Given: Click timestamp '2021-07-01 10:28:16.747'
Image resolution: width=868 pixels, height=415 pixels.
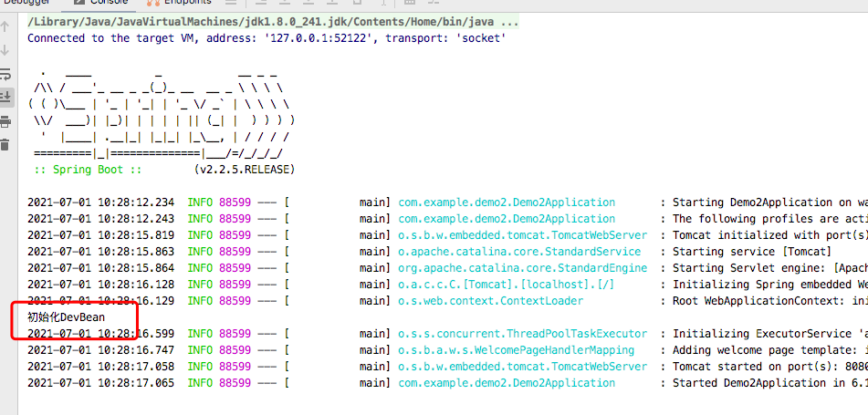Looking at the screenshot, I should (100, 350).
